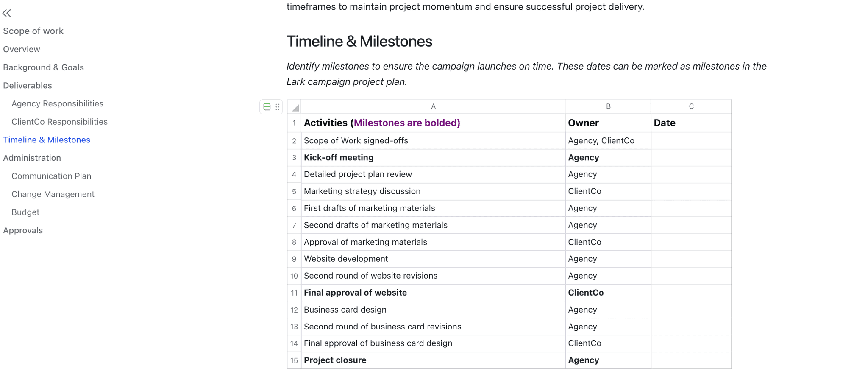Image resolution: width=868 pixels, height=388 pixels.
Task: Jump to Communication Plan section
Action: click(x=51, y=176)
